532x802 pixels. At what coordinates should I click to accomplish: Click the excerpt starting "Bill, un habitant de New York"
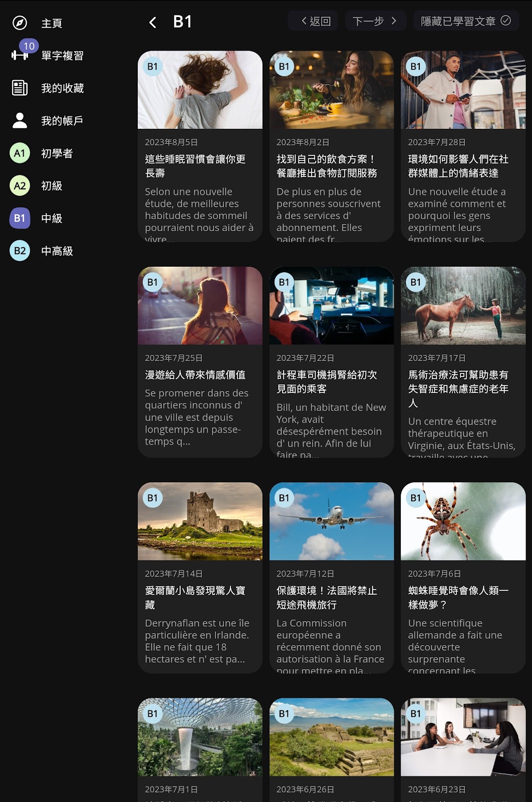tap(332, 430)
